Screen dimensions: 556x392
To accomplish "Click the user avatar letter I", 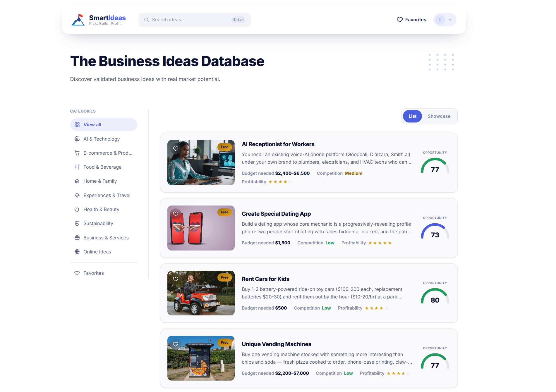I will (440, 20).
